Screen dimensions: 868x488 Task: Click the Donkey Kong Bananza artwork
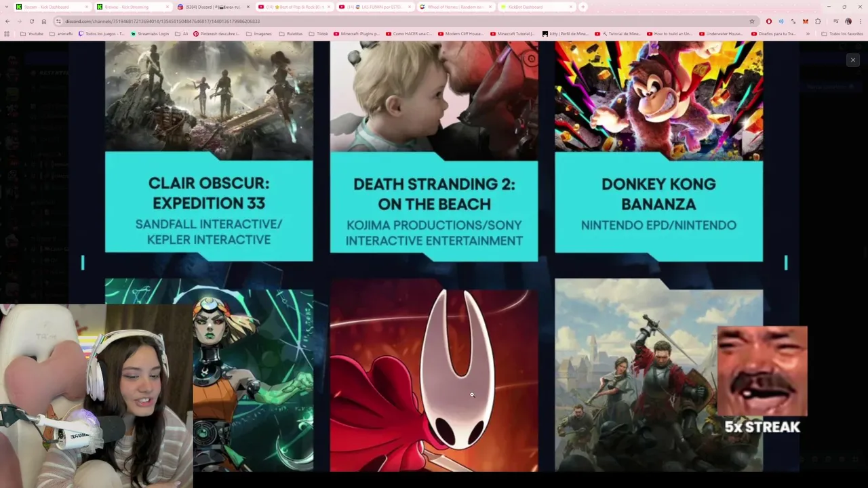(x=658, y=100)
